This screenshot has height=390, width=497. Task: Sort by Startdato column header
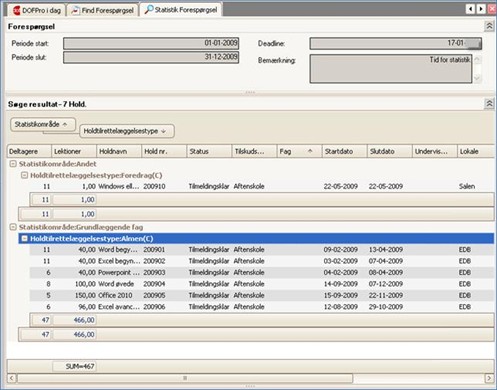(x=344, y=151)
